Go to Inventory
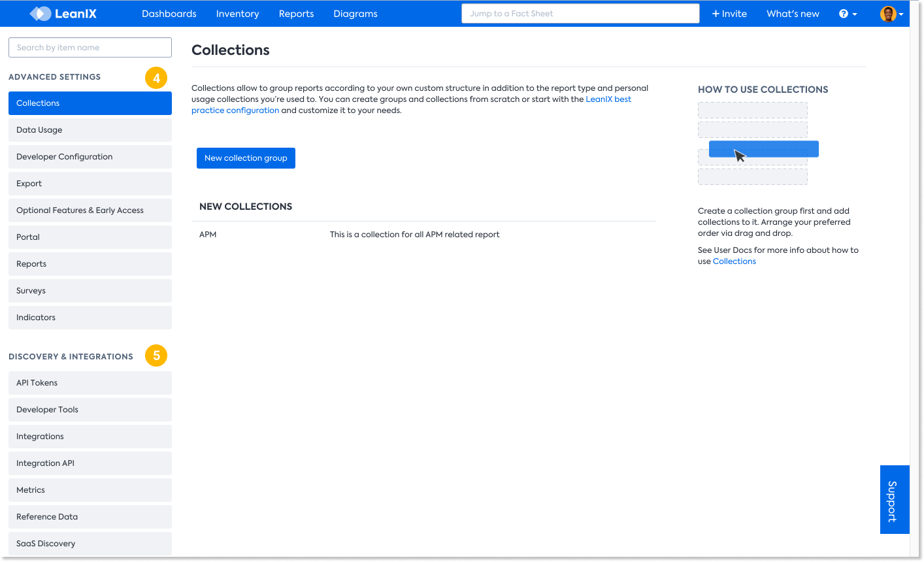This screenshot has height=562, width=924. tap(237, 14)
